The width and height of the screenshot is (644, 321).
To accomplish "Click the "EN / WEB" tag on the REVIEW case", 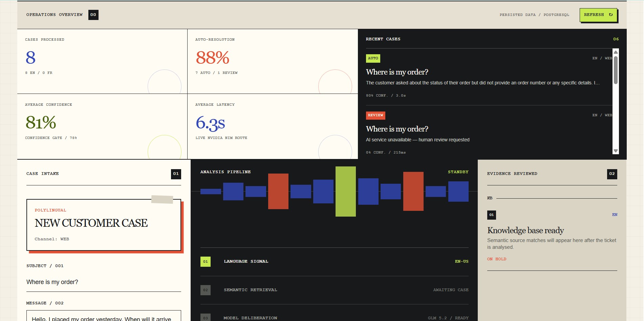I will 602,115.
